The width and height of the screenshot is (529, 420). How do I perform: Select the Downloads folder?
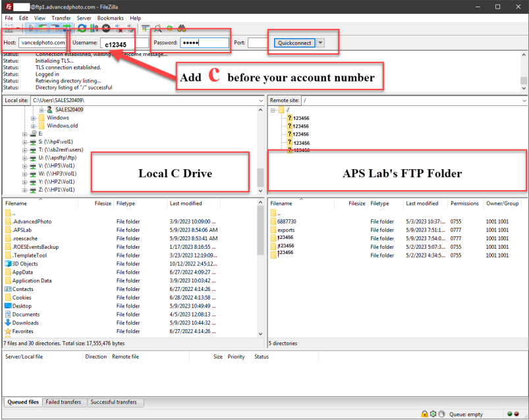click(x=26, y=323)
